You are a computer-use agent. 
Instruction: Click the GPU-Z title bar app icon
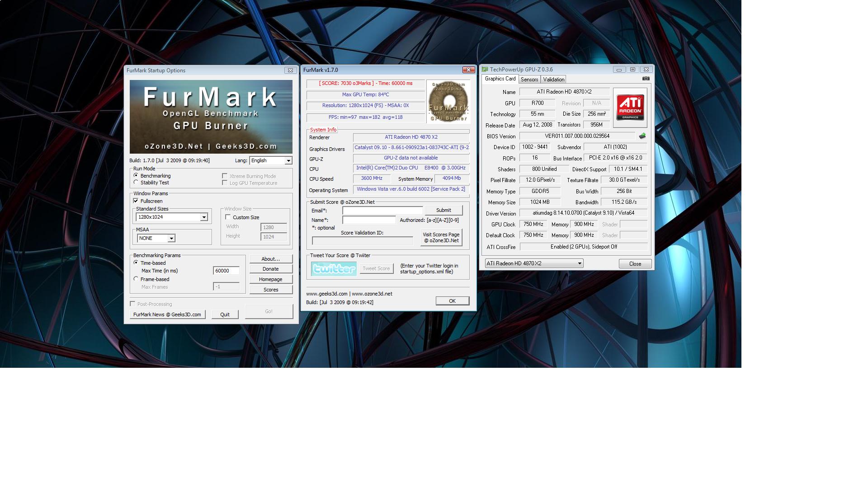coord(485,70)
